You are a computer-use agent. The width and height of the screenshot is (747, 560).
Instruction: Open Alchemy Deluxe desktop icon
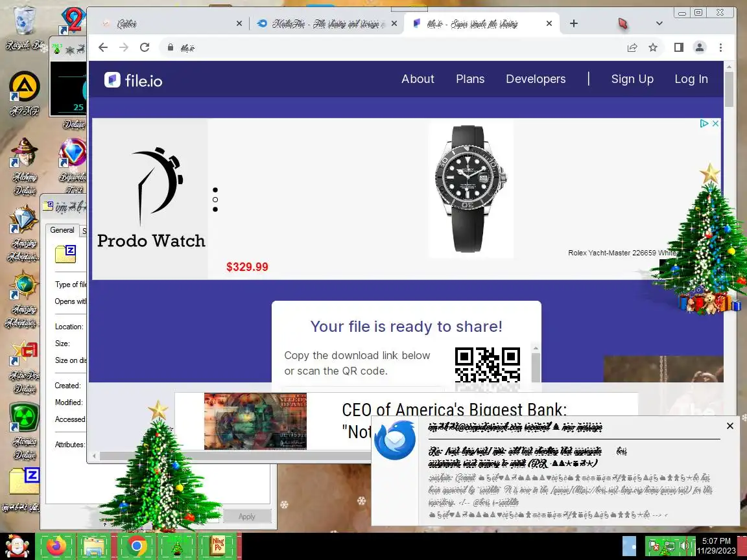(x=24, y=166)
